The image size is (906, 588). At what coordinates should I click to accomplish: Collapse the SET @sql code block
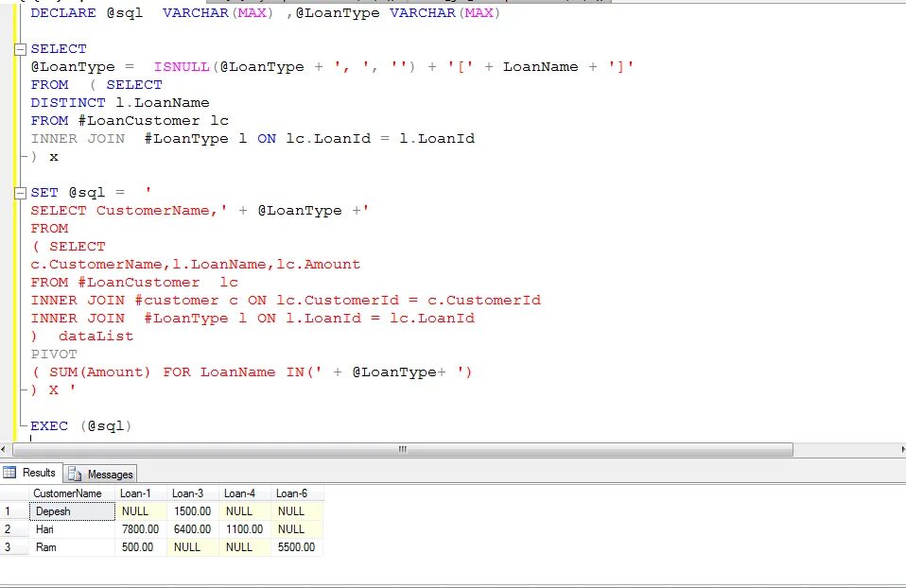[x=20, y=193]
